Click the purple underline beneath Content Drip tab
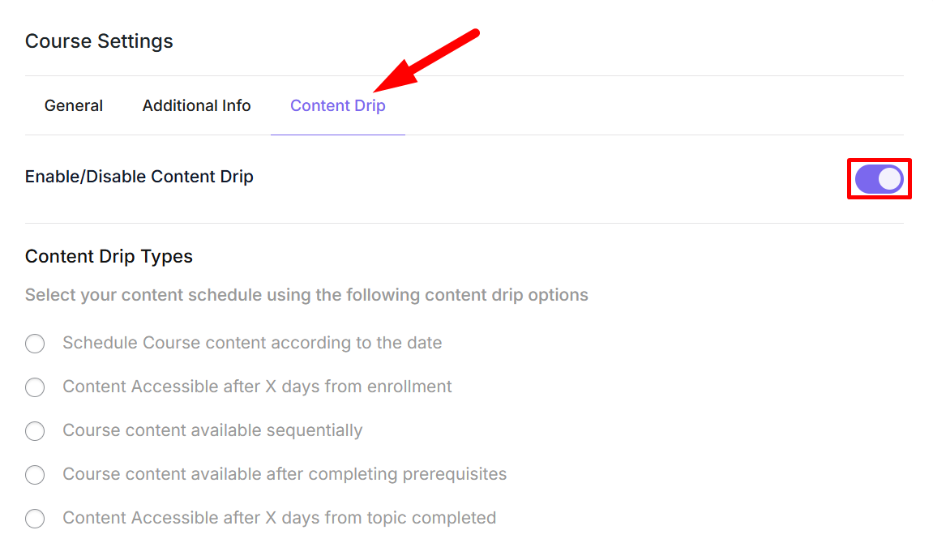Image resolution: width=933 pixels, height=560 pixels. click(x=337, y=135)
